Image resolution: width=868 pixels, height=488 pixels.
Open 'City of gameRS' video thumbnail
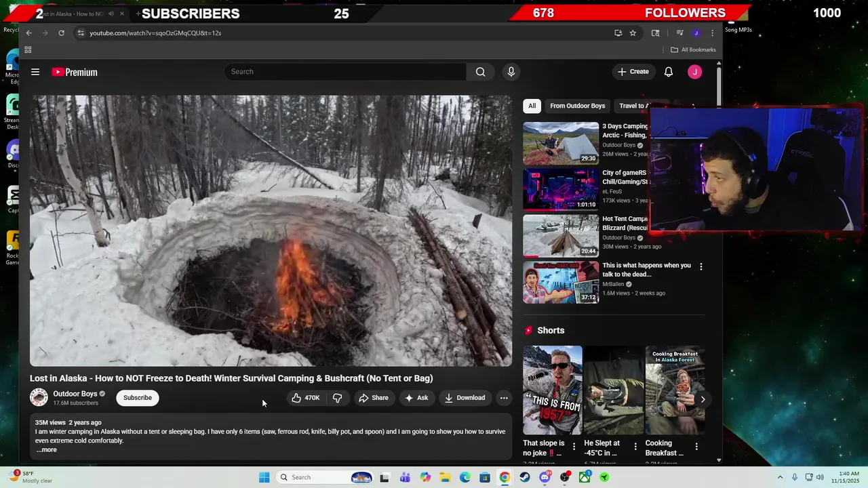click(x=561, y=190)
